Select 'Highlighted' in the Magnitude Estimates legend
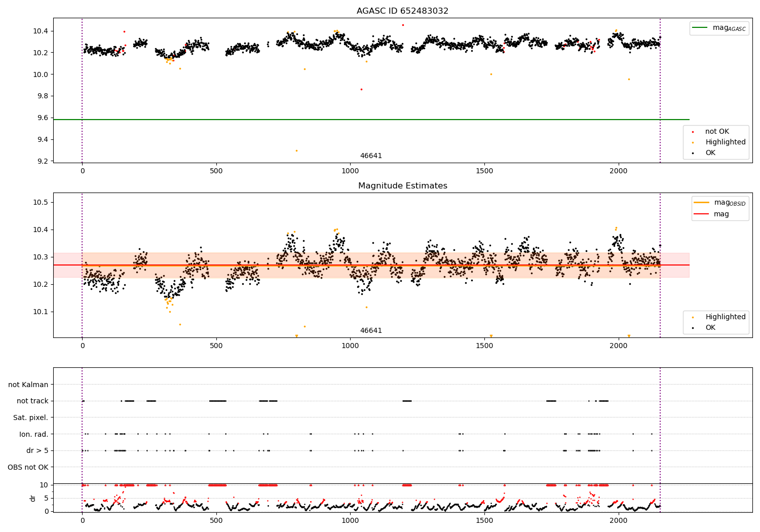 [726, 317]
